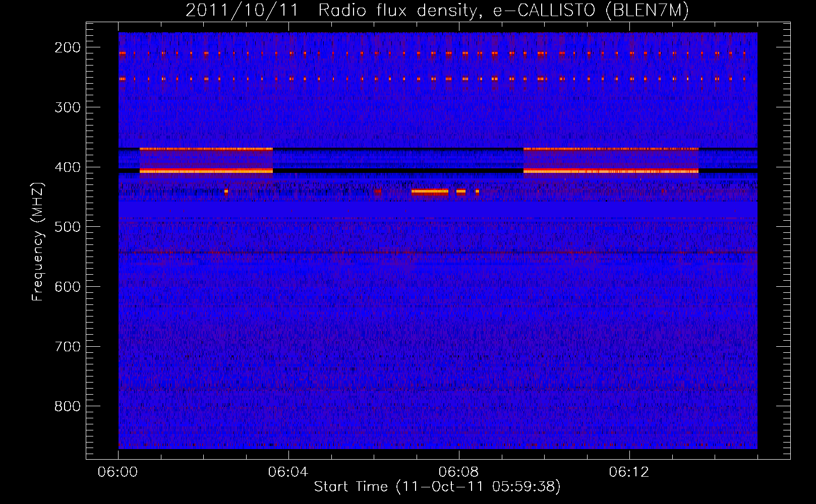816x504 pixels.
Task: Click the 700 frequency tick label
Action: [x=68, y=347]
